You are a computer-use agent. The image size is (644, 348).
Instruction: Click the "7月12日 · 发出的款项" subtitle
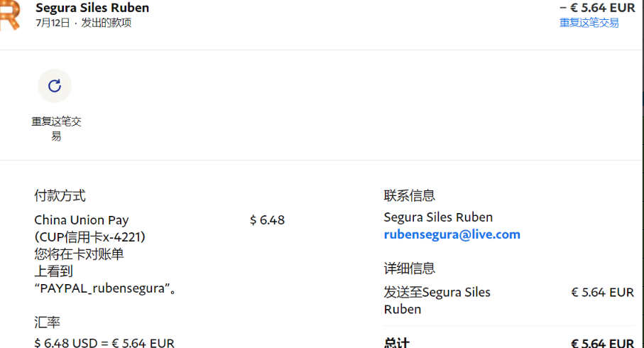[x=83, y=23]
